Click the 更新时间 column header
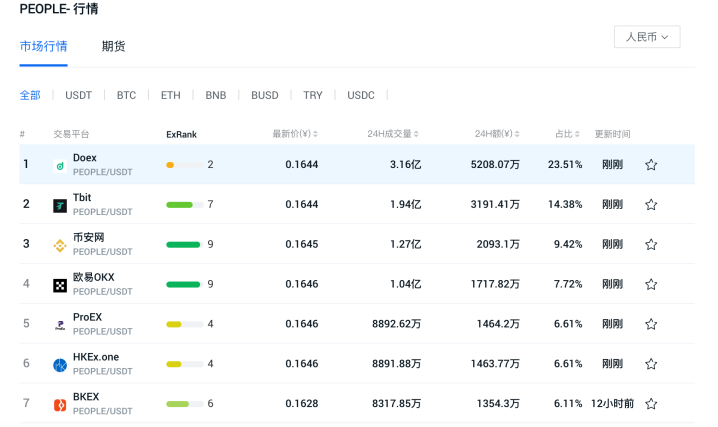This screenshot has height=427, width=718. tap(612, 134)
